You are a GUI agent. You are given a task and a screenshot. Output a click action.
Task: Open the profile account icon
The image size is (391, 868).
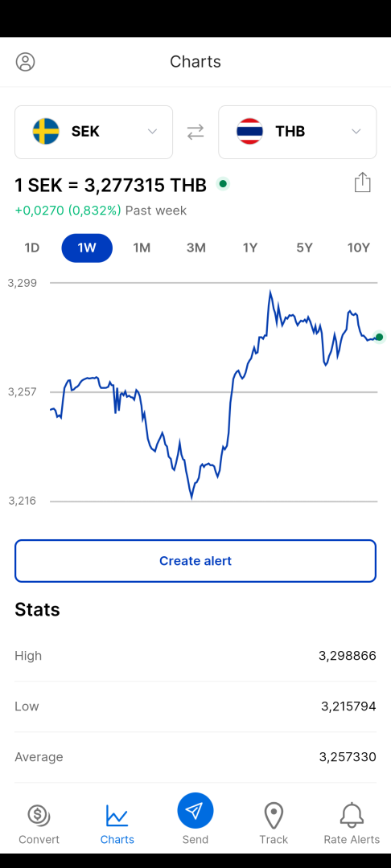click(x=26, y=61)
